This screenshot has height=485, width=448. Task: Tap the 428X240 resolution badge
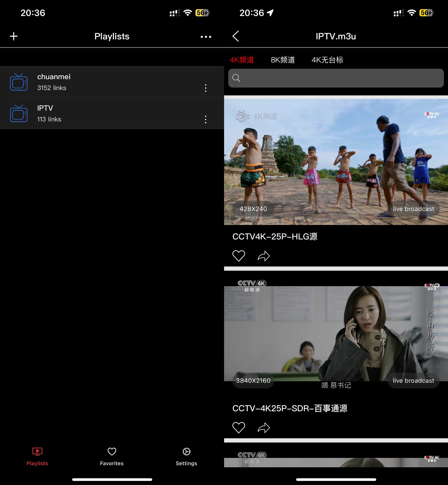253,209
